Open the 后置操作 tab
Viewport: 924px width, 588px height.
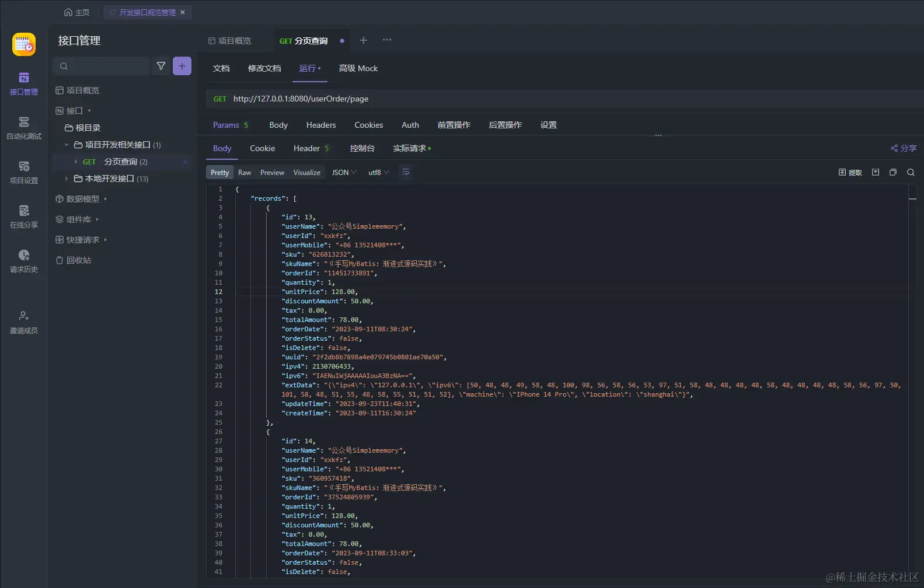(x=505, y=125)
